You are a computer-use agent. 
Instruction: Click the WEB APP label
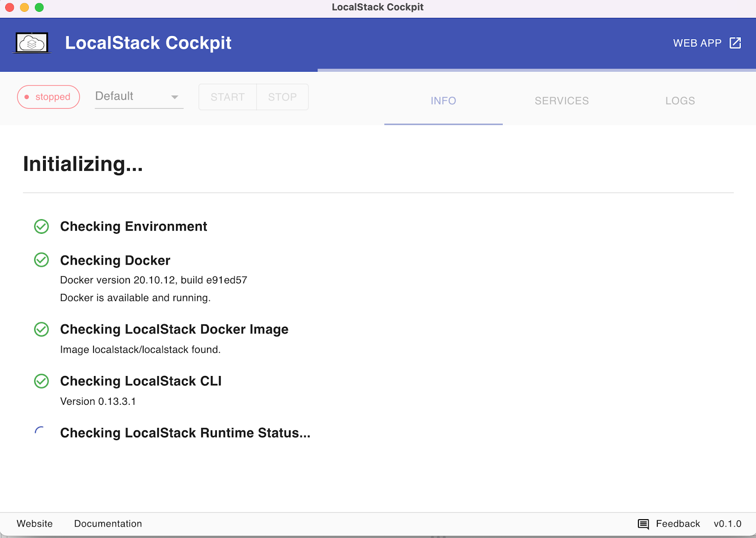pos(697,43)
